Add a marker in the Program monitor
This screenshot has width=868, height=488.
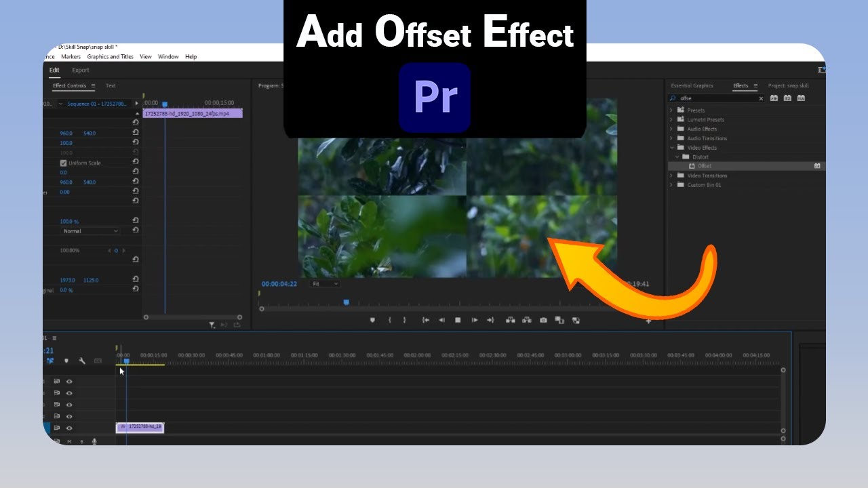pyautogui.click(x=372, y=320)
